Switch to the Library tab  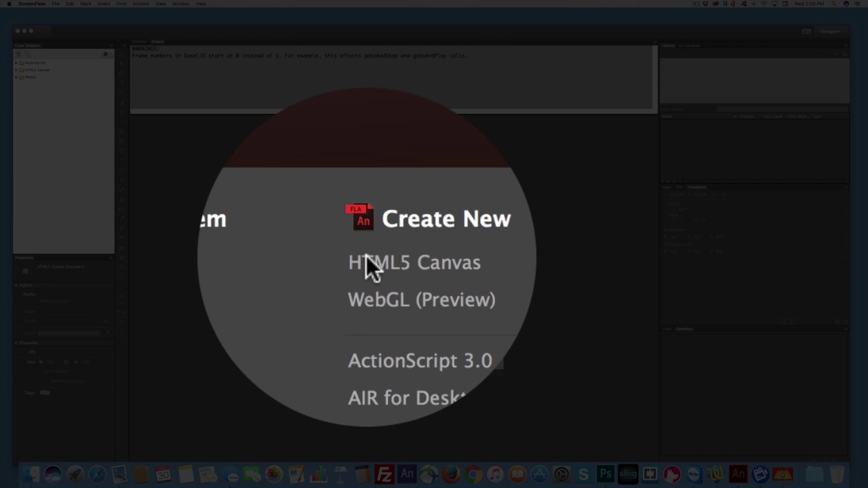click(669, 45)
